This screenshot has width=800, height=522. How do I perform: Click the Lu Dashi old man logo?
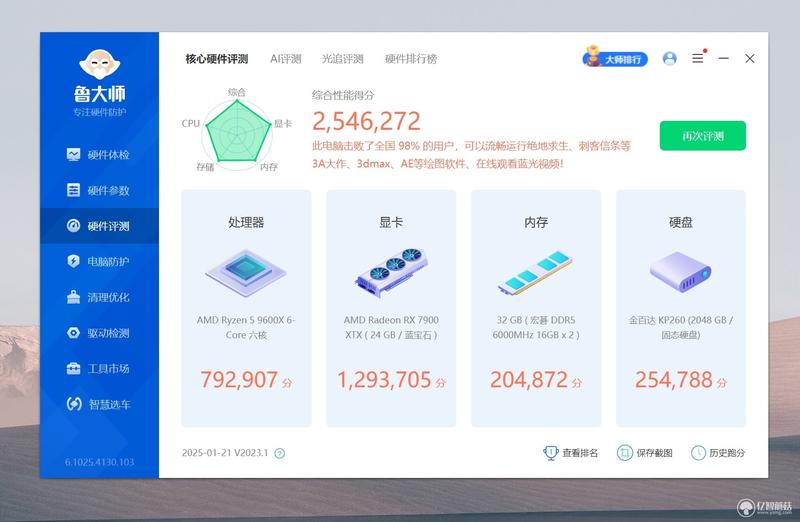[x=99, y=64]
